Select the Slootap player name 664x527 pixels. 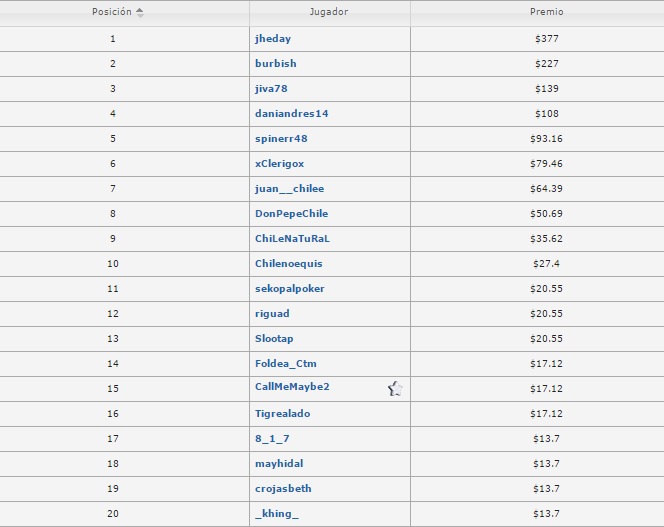point(274,339)
